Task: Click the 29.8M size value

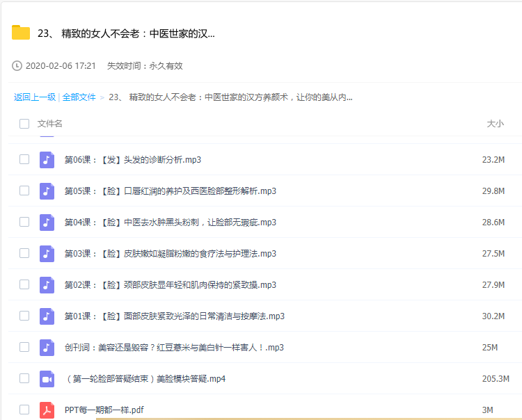Action: 493,191
